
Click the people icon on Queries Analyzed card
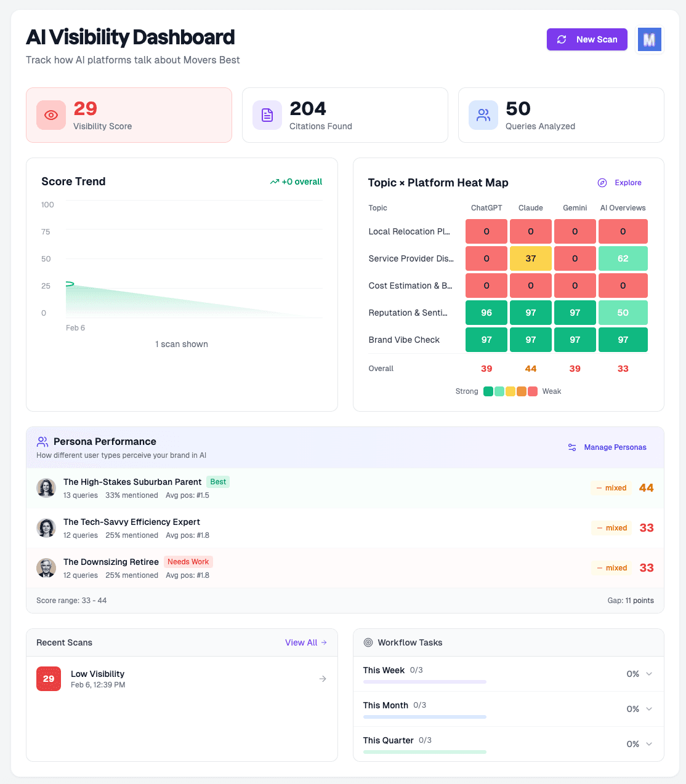(x=483, y=115)
